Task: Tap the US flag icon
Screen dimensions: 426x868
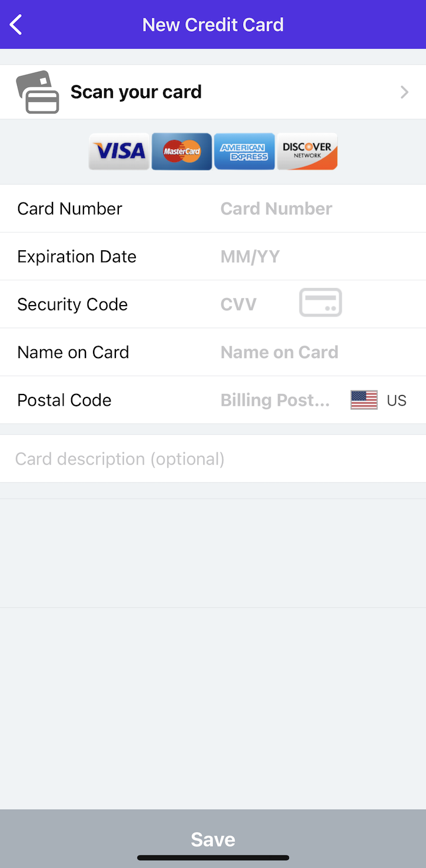Action: (364, 400)
